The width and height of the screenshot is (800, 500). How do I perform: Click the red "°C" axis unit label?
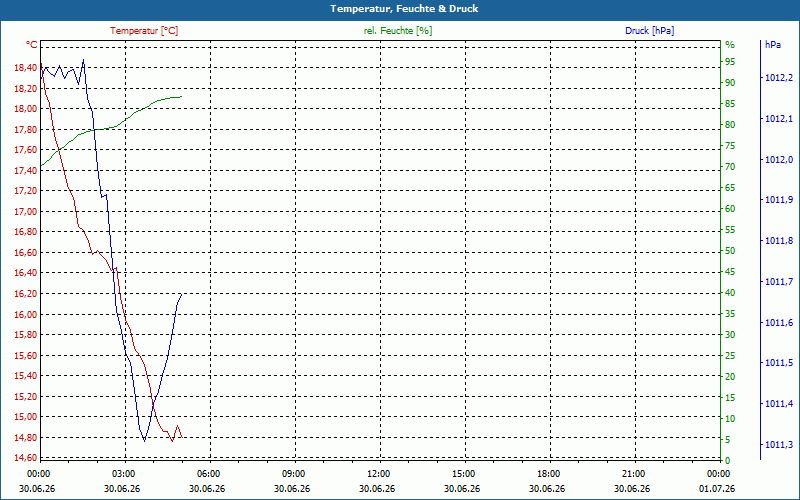coord(32,45)
